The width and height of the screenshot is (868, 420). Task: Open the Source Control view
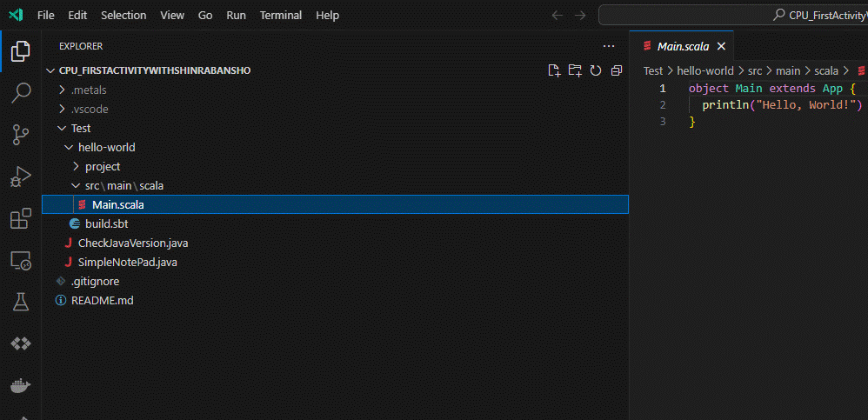point(21,134)
